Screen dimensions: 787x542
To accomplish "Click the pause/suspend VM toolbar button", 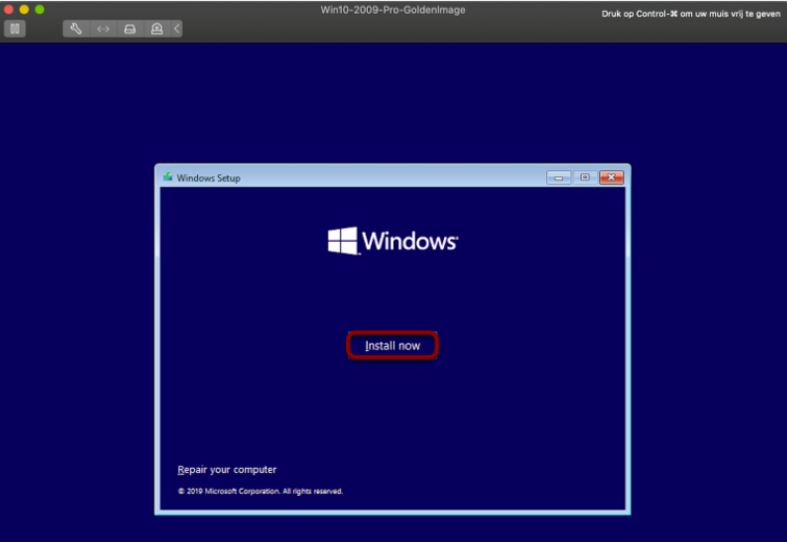I will 15,29.
